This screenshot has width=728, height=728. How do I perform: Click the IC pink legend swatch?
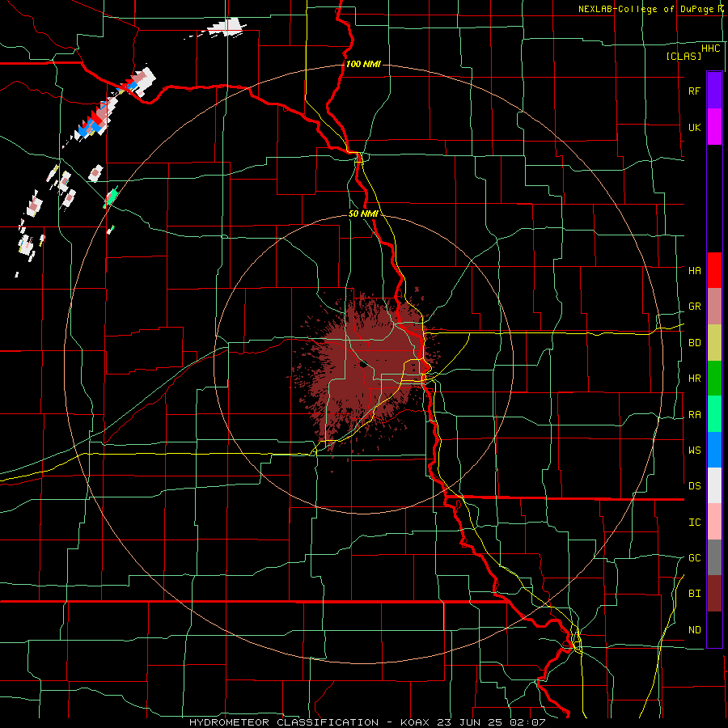(x=714, y=522)
